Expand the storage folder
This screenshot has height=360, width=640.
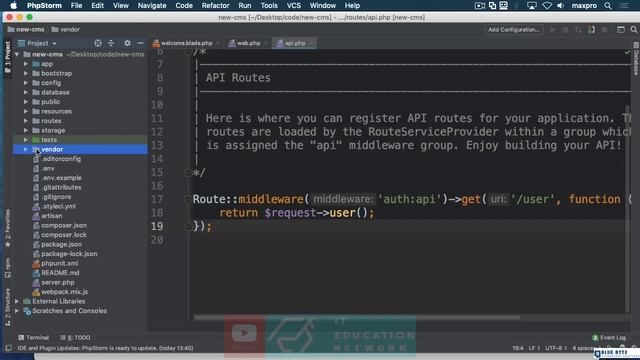point(26,131)
